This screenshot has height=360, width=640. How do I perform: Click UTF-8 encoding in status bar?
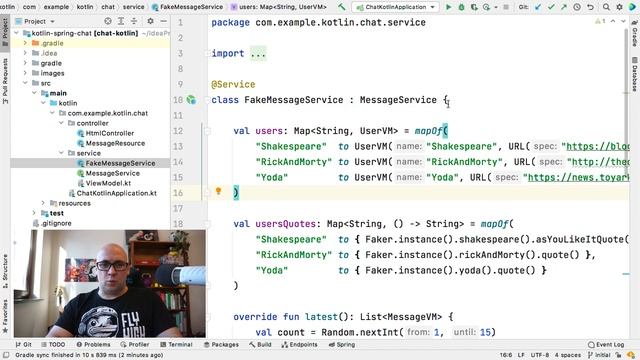click(540, 355)
